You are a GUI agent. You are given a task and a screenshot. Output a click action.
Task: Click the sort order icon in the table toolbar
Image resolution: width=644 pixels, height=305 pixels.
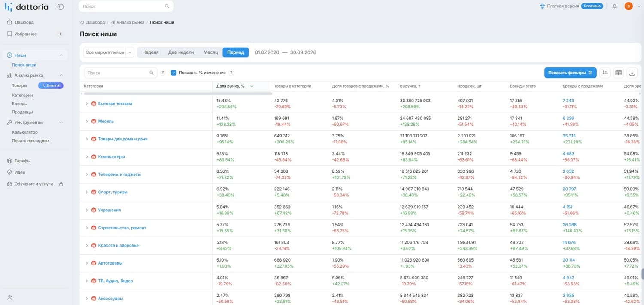tap(605, 73)
